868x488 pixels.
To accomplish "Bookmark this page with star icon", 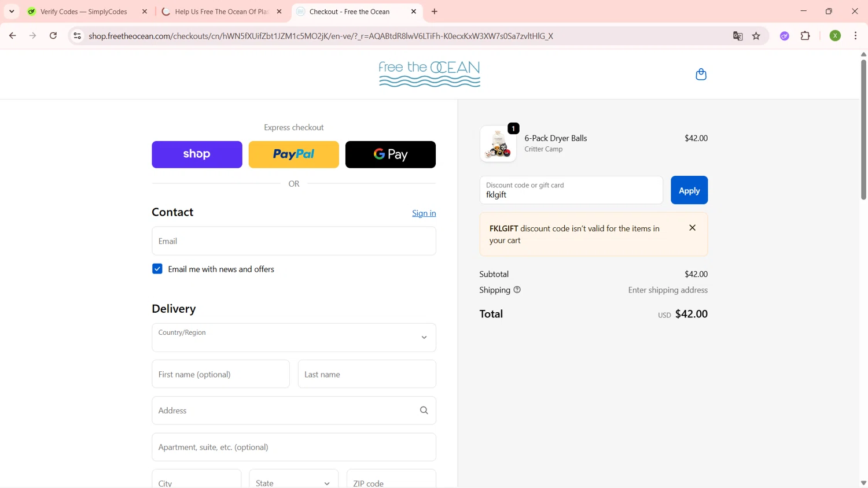I will (756, 36).
